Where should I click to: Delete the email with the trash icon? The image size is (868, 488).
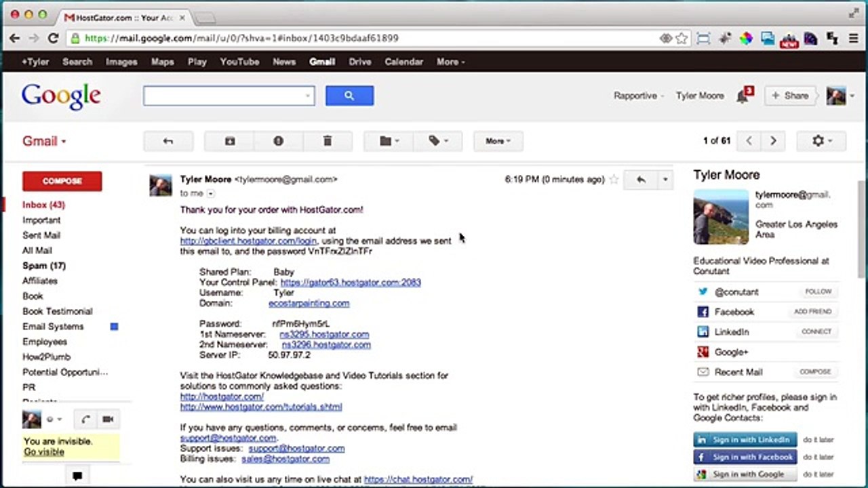[328, 141]
